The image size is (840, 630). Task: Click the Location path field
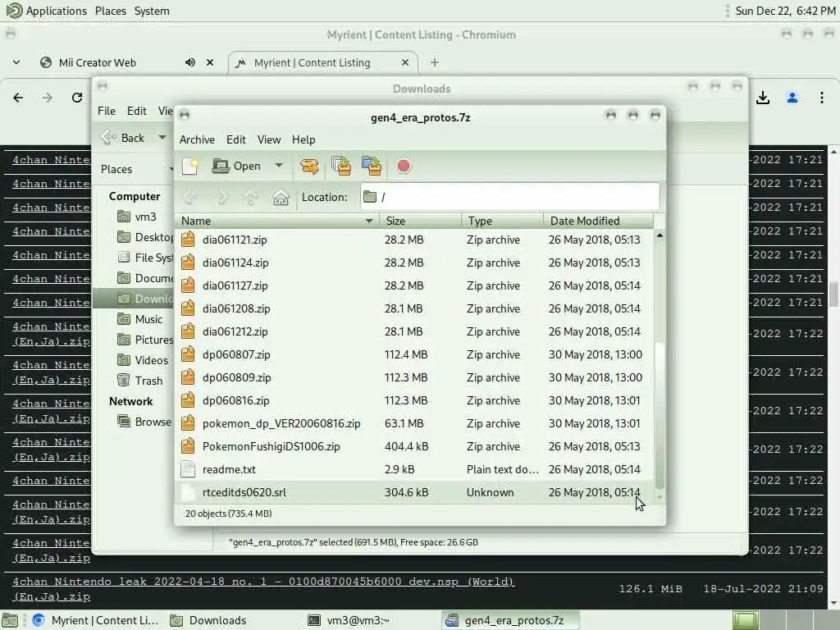click(x=510, y=197)
